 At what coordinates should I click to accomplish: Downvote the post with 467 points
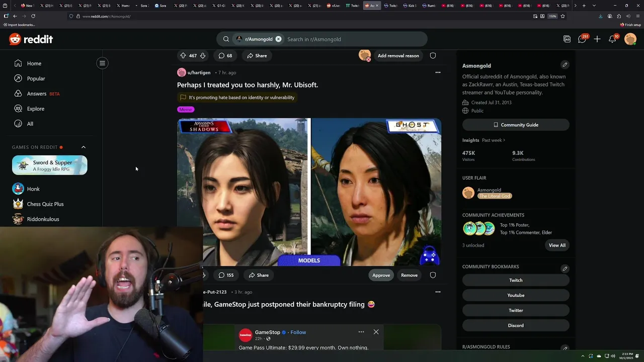coord(203,56)
